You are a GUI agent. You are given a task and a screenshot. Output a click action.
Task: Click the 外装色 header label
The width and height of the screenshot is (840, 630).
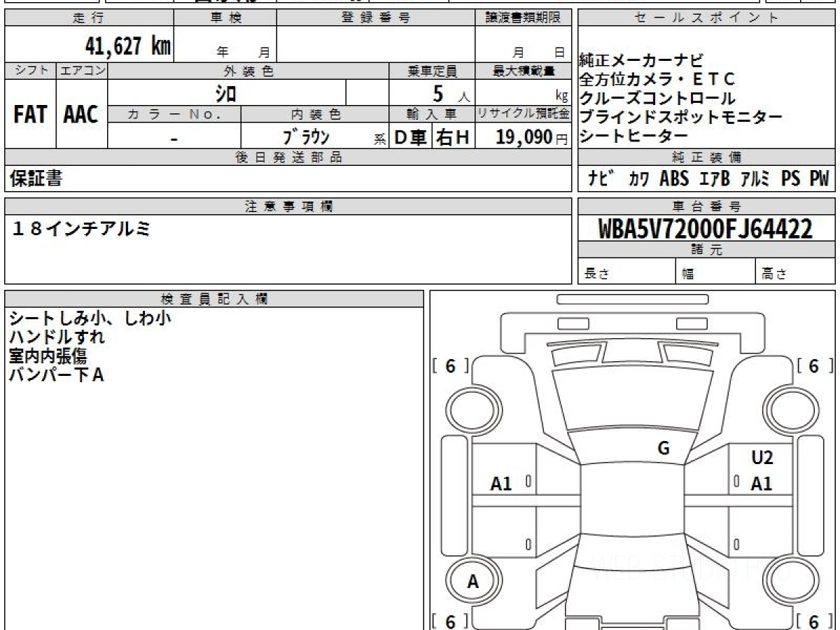(x=248, y=71)
